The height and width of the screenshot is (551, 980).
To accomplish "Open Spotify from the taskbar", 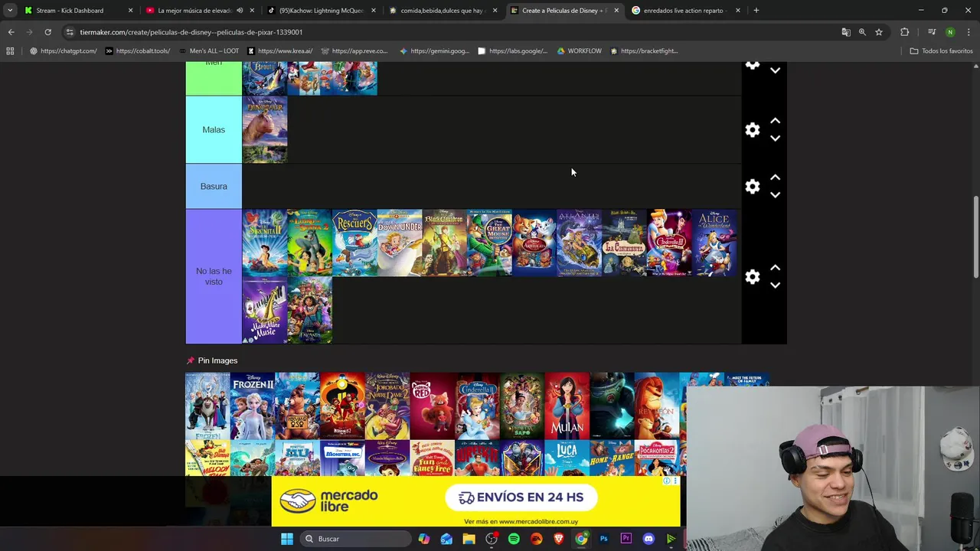I will (514, 539).
